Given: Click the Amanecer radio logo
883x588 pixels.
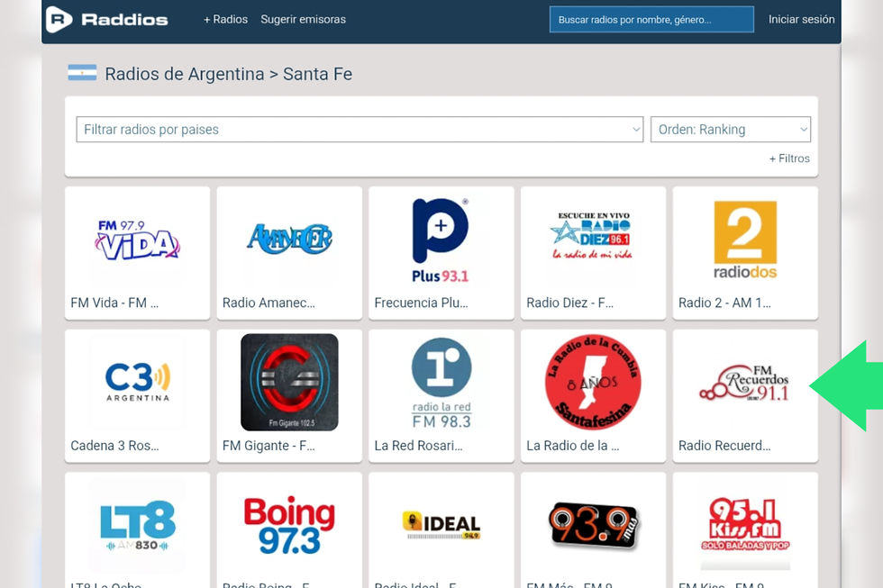Looking at the screenshot, I should pos(289,239).
